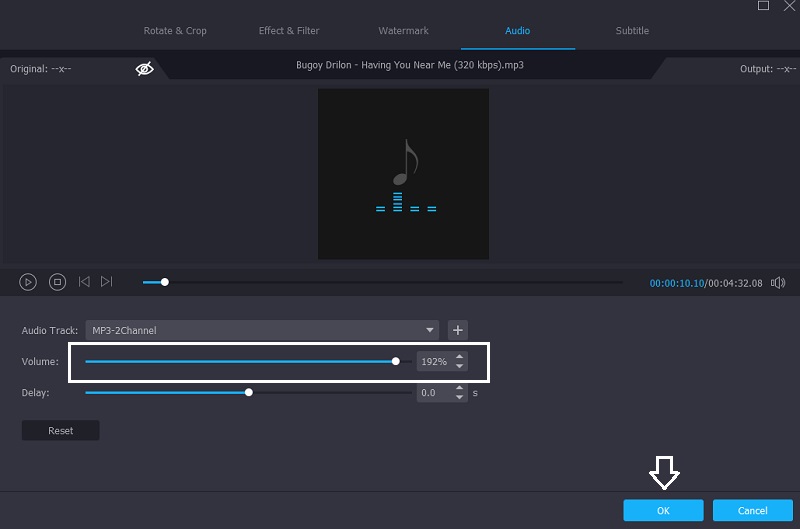Click the Volume slider handle
Image resolution: width=800 pixels, height=529 pixels.
[396, 361]
